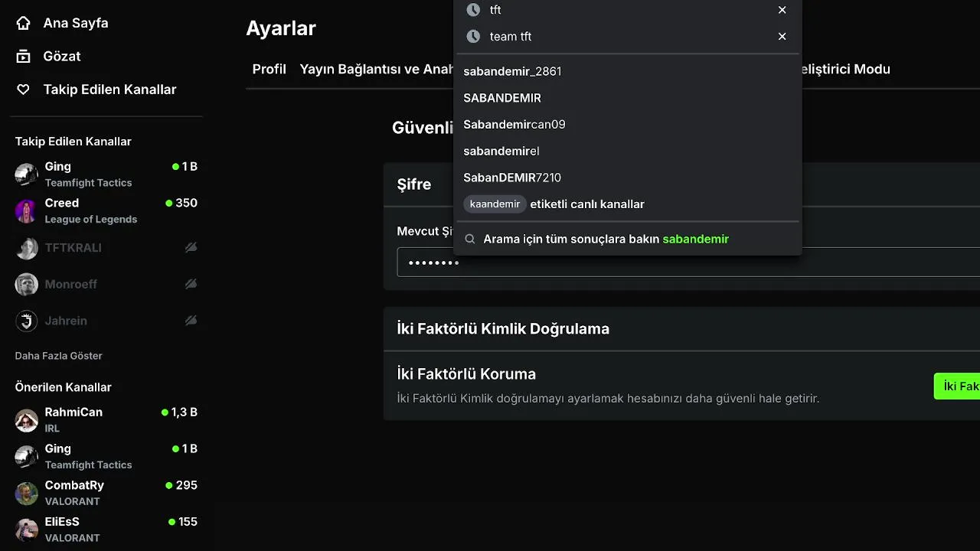Remove the 'tft' search history entry
980x551 pixels.
782,10
